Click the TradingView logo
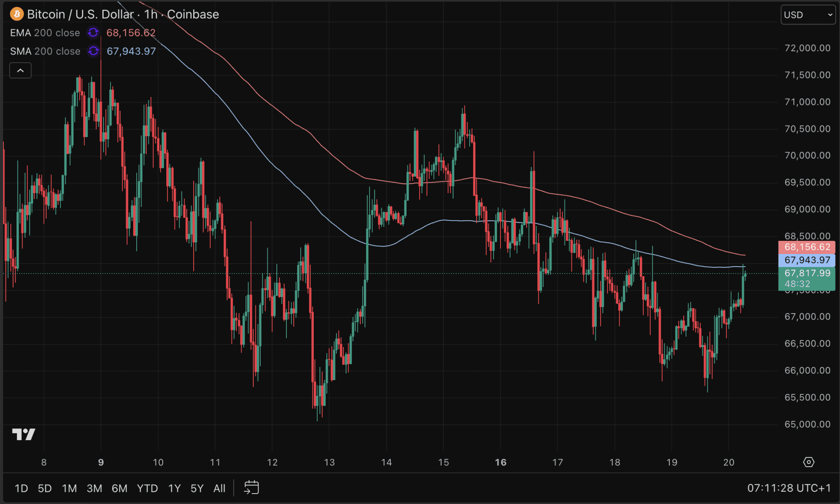The height and width of the screenshot is (504, 840). tap(24, 434)
